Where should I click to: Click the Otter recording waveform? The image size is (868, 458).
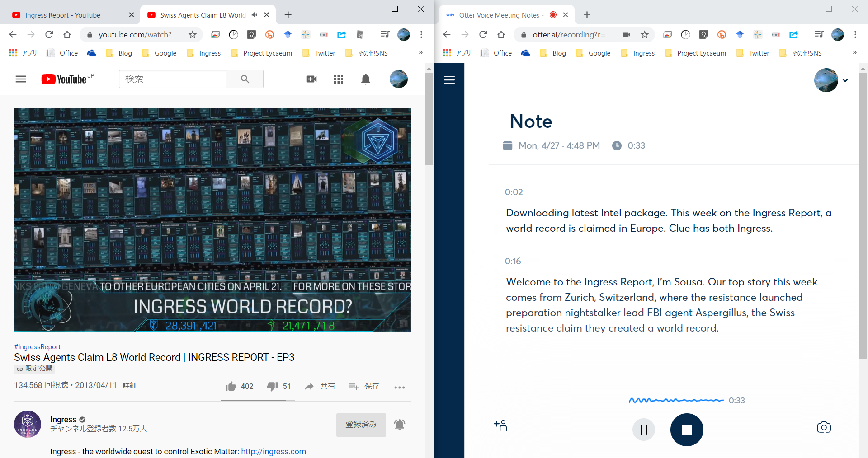click(676, 400)
